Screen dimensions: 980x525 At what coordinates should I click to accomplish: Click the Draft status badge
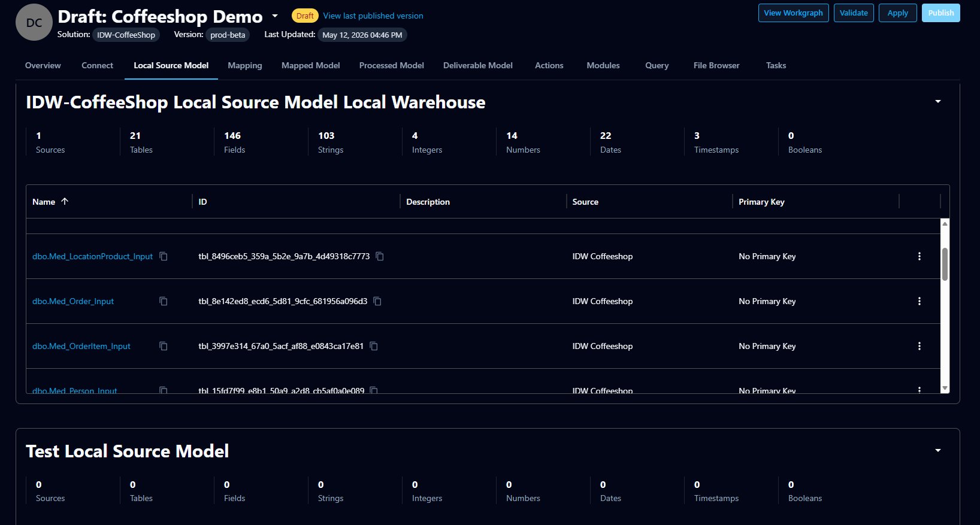click(x=305, y=16)
